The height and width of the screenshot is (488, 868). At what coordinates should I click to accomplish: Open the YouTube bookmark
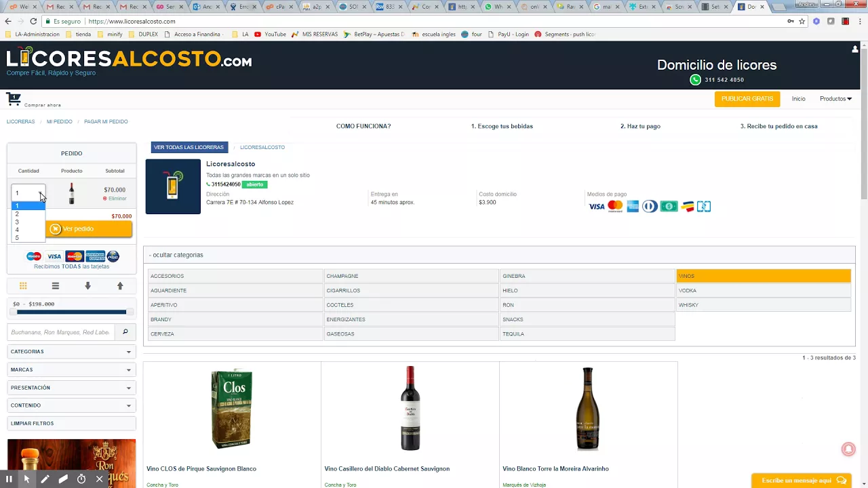[x=270, y=34]
